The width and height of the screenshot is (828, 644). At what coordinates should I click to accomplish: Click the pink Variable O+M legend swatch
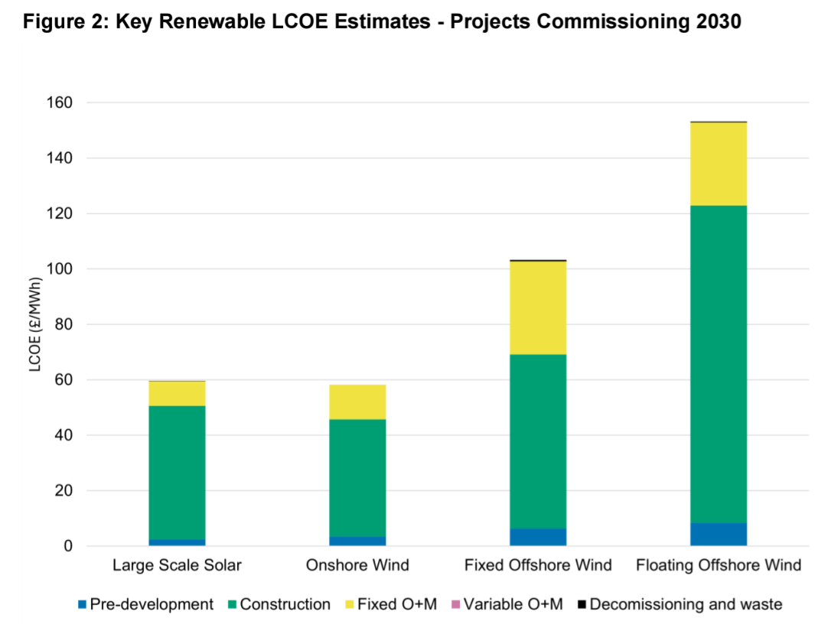pos(455,605)
